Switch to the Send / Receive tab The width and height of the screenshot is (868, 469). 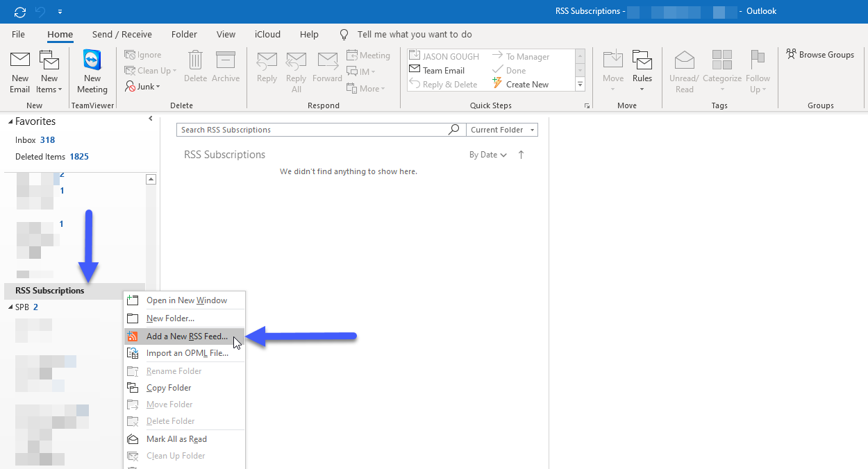122,34
